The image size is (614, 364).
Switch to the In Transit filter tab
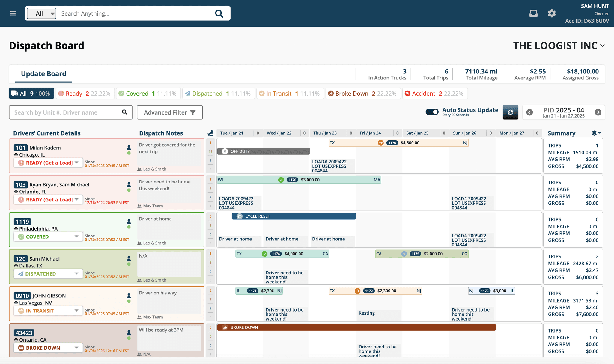point(290,93)
